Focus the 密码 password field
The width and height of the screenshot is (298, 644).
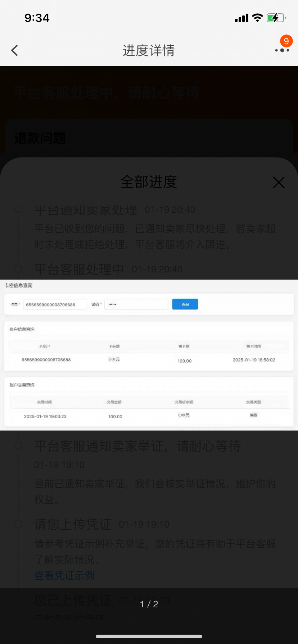pyautogui.click(x=136, y=304)
